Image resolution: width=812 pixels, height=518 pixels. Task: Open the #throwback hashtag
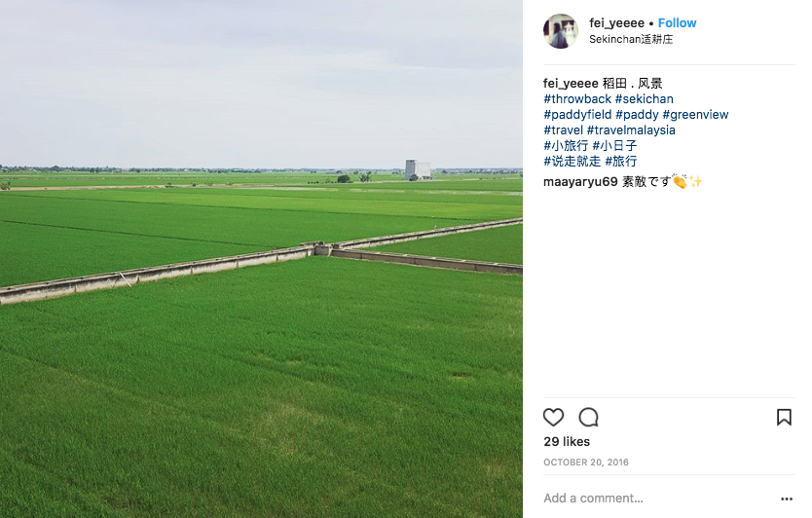pyautogui.click(x=577, y=99)
